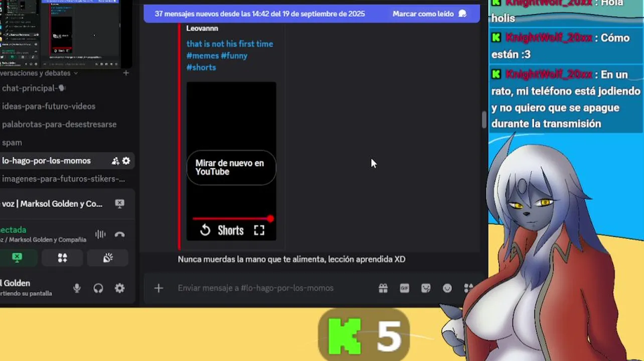
Task: Collapse the conversaciones y debates category
Action: click(39, 73)
